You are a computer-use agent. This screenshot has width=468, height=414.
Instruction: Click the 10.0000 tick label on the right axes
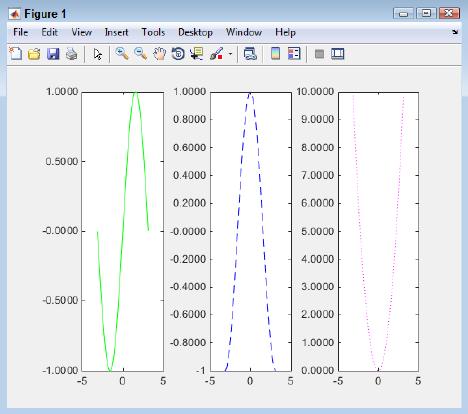point(315,91)
